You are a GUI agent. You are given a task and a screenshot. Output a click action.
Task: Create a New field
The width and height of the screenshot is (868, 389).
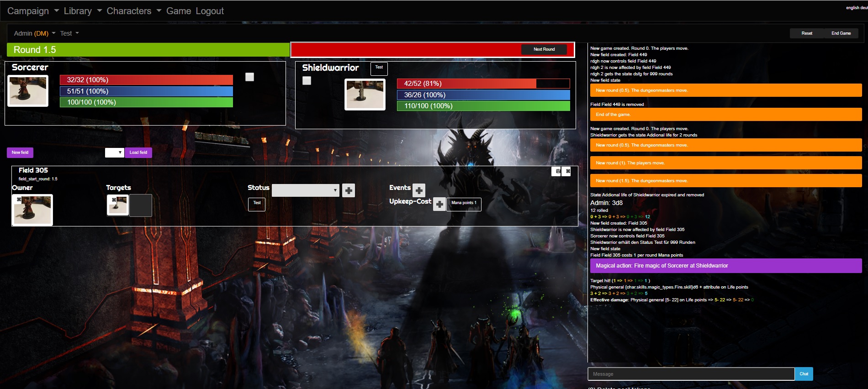point(20,152)
